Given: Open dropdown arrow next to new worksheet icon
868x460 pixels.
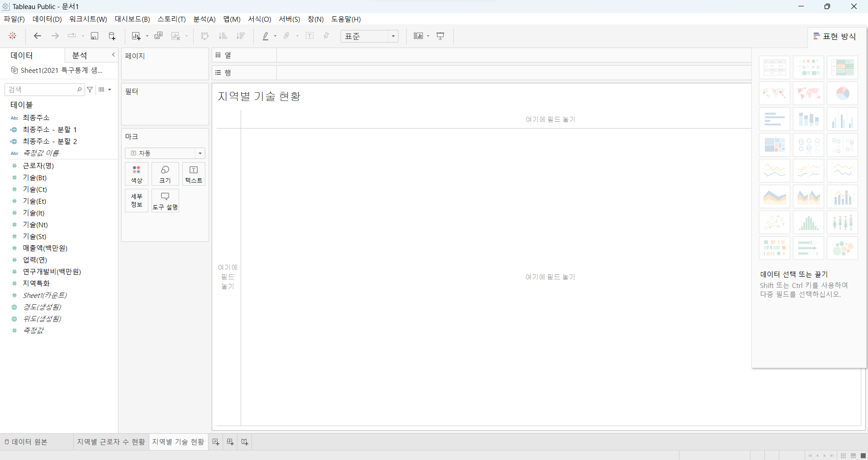Looking at the screenshot, I should 147,36.
